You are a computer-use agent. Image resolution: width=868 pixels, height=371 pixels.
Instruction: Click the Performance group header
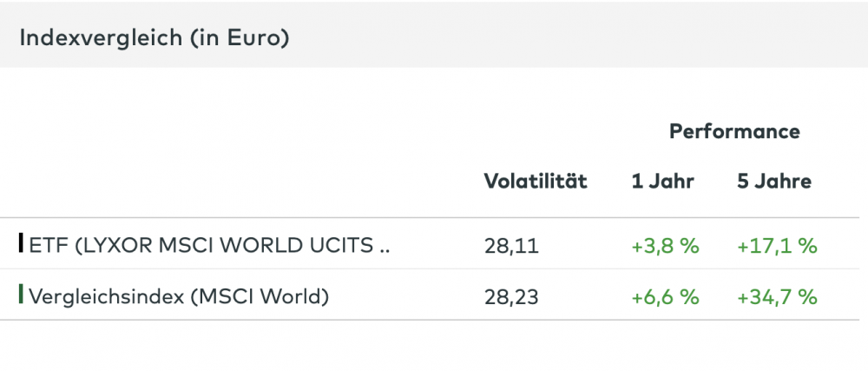[x=734, y=132]
